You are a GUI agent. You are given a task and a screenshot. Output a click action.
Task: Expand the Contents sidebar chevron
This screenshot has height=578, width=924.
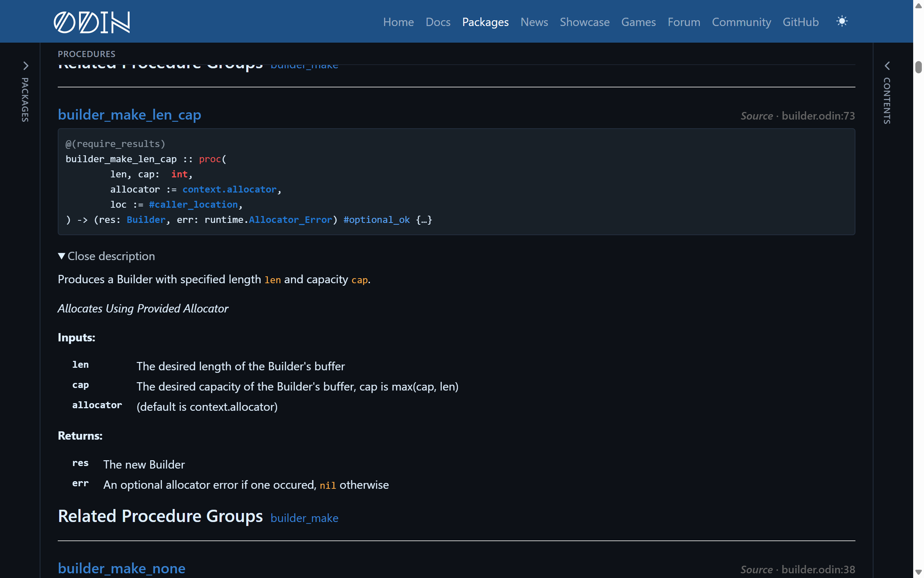pos(887,66)
